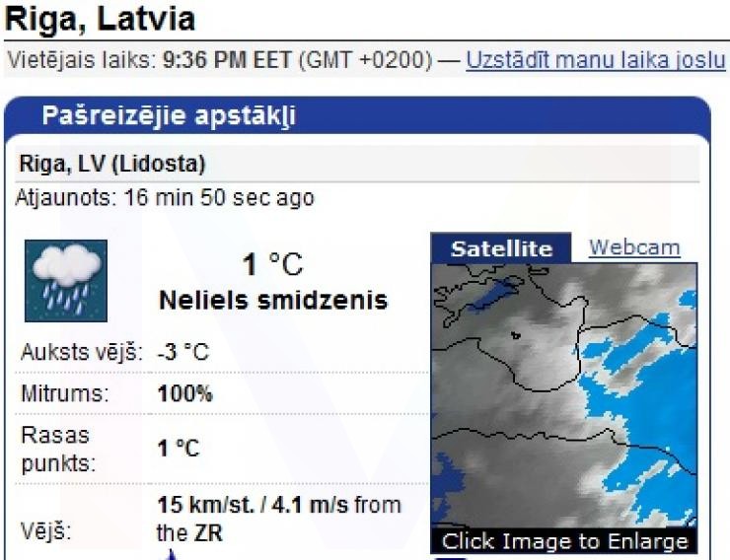Open the Webcam tab

click(x=634, y=247)
